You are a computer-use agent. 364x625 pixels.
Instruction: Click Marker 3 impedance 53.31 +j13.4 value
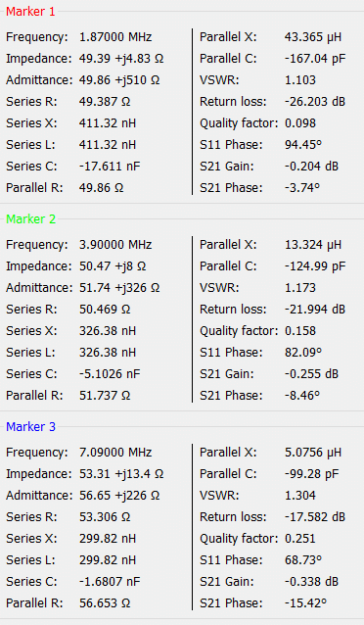(x=121, y=474)
